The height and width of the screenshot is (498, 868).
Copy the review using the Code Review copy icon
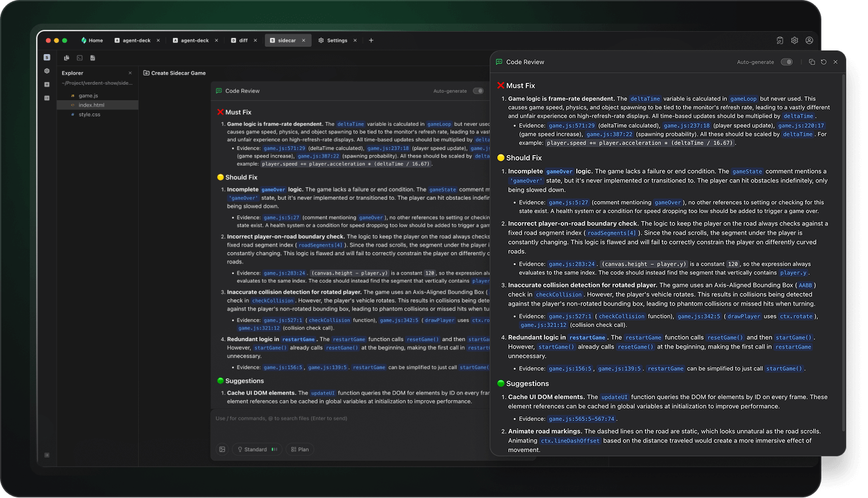812,62
